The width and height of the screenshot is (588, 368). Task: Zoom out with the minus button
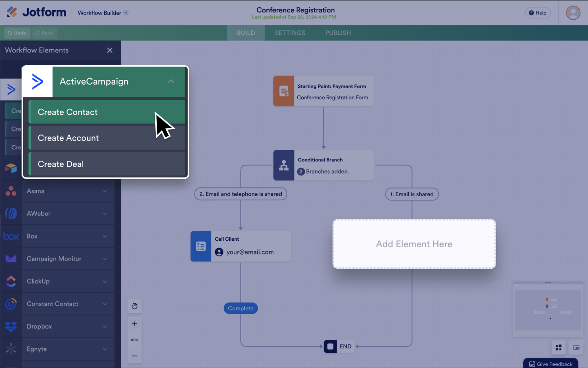135,356
